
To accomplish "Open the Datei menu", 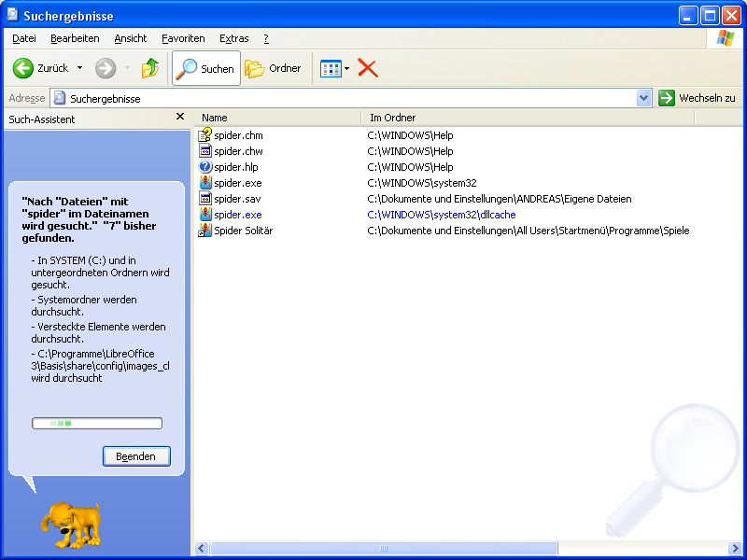I will click(x=24, y=38).
